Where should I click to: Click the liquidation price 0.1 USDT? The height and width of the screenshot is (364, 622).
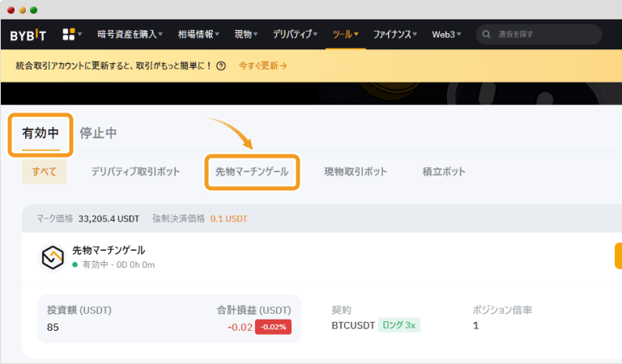click(x=229, y=218)
